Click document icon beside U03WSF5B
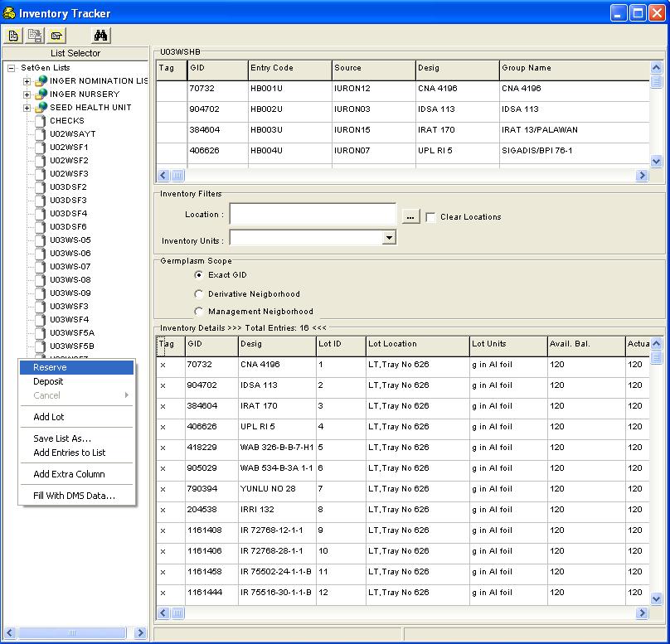The image size is (670, 644). pos(40,346)
